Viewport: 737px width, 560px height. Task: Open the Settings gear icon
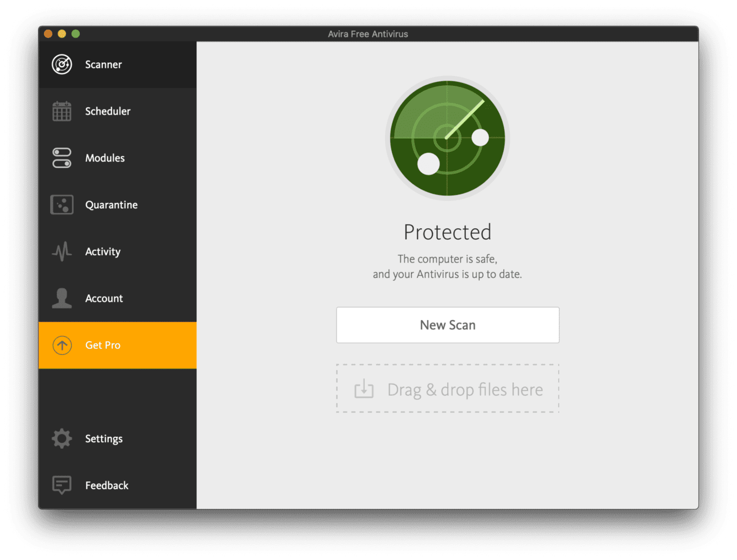[x=62, y=438]
